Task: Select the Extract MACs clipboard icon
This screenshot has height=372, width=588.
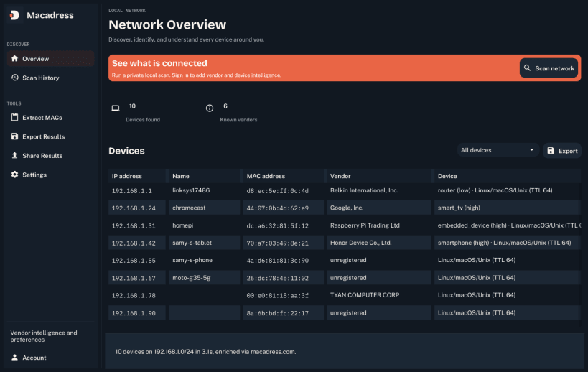Action: 14,117
